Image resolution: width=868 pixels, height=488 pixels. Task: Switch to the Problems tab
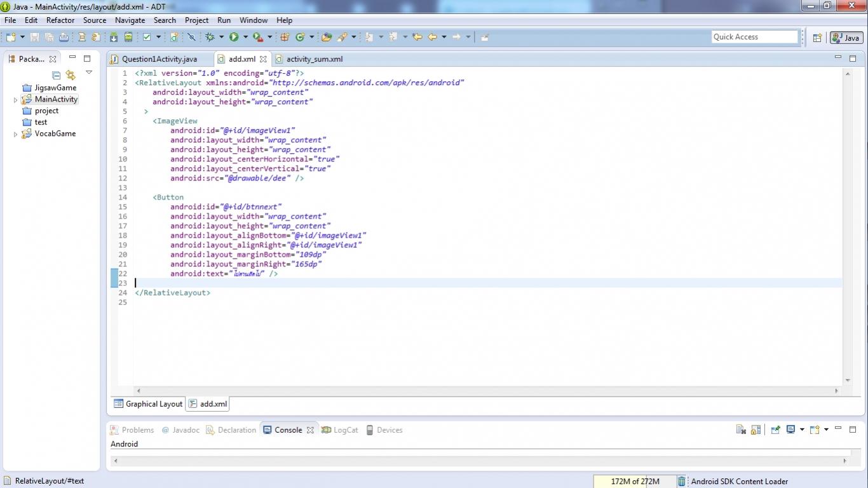coord(132,430)
